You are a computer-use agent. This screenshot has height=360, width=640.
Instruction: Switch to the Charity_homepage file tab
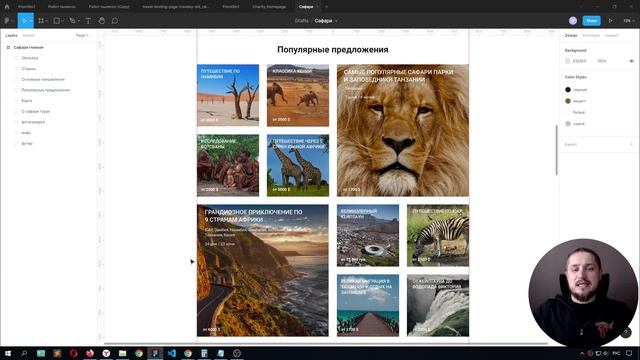tap(269, 7)
